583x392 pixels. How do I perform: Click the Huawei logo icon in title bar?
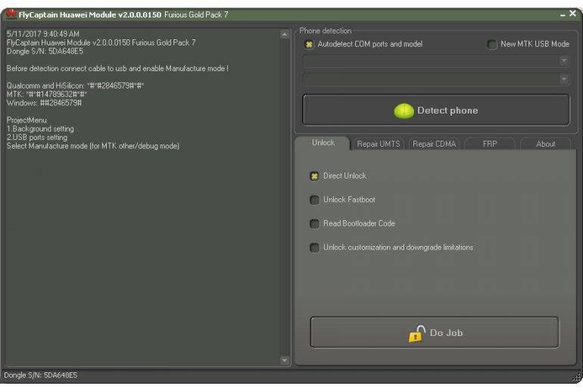coord(11,14)
